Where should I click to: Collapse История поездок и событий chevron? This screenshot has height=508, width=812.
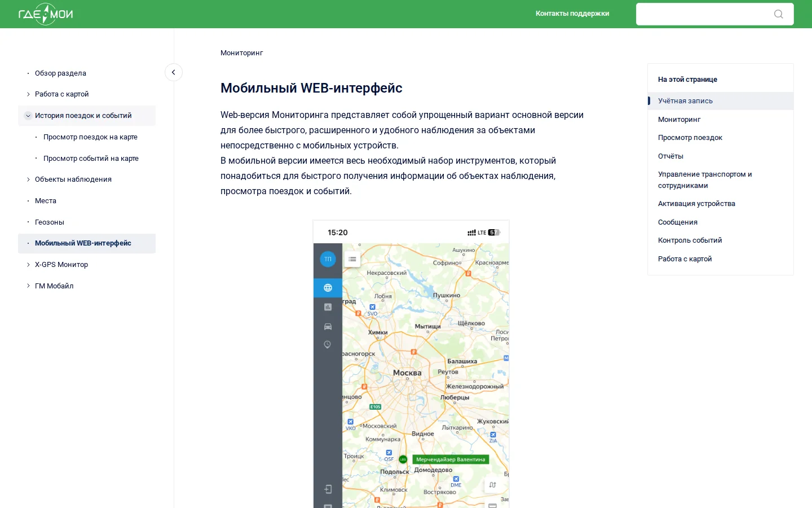coord(28,116)
